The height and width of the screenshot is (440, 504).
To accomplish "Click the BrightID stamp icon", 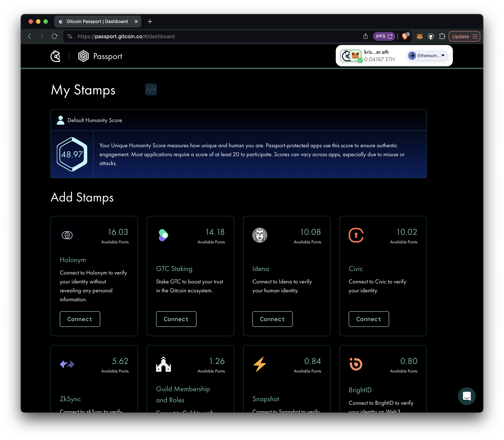I will tap(356, 364).
